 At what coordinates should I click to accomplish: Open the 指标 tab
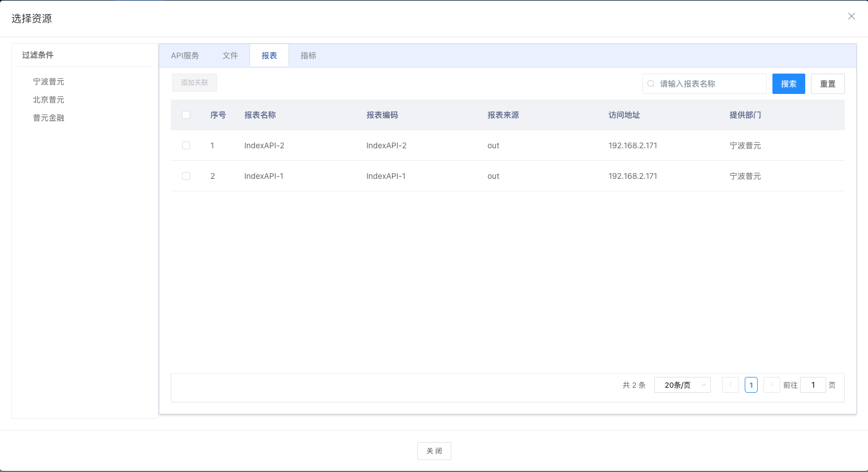[x=308, y=55]
